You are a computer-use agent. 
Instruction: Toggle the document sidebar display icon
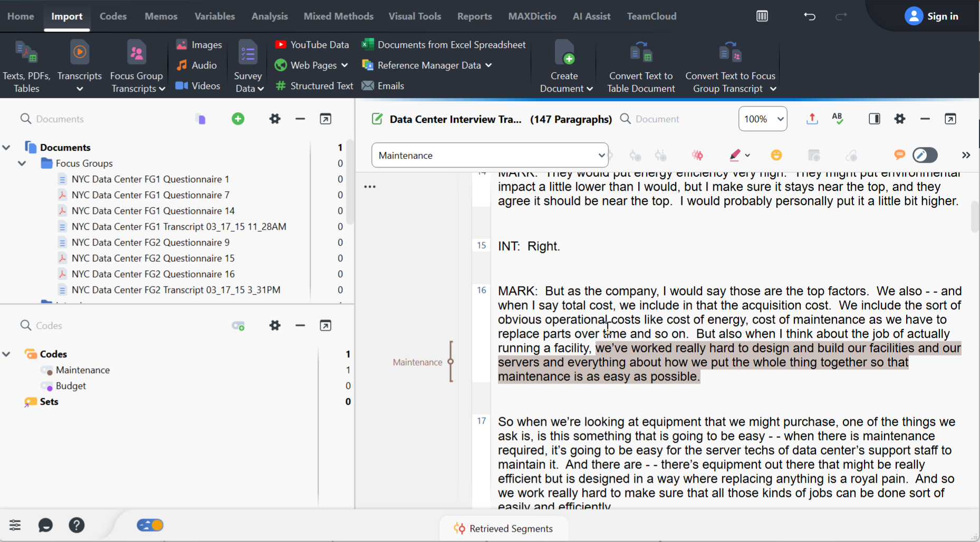pyautogui.click(x=875, y=119)
